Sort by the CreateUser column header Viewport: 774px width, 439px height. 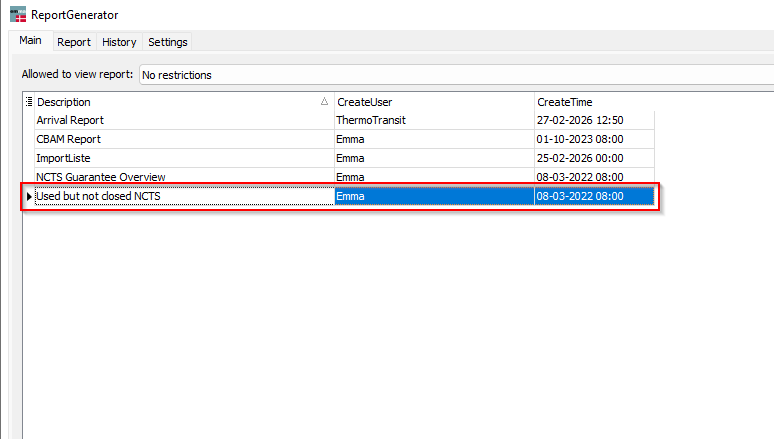(434, 102)
